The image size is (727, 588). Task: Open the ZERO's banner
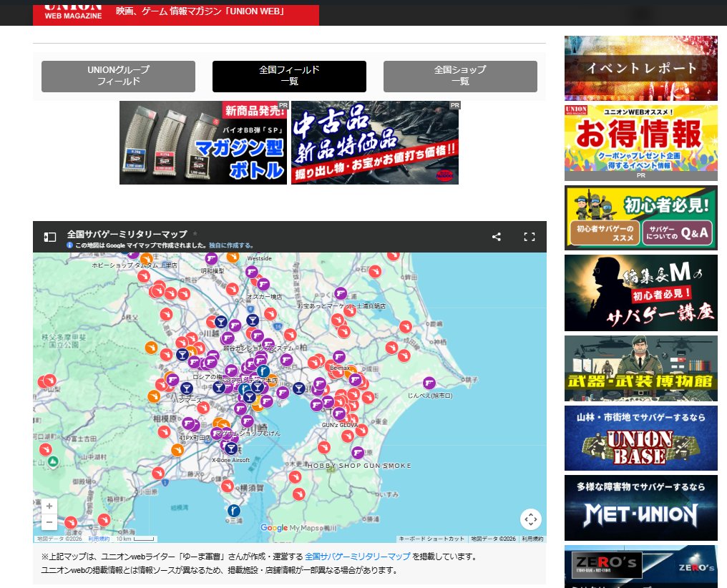coord(640,567)
